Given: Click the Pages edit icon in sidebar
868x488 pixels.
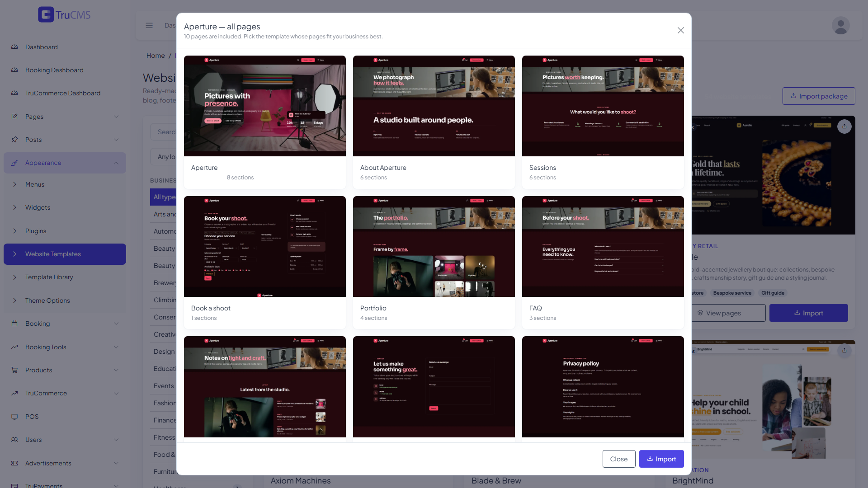Looking at the screenshot, I should pyautogui.click(x=14, y=117).
